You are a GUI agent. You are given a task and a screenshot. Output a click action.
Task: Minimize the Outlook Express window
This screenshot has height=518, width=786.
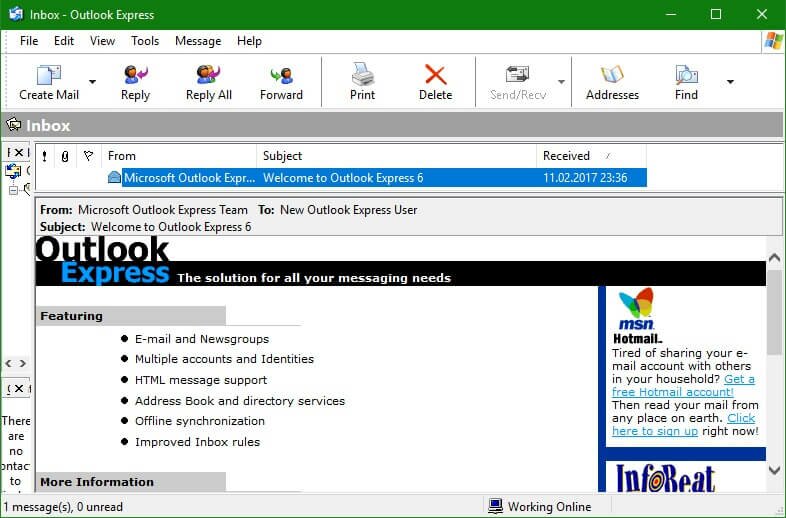[670, 14]
